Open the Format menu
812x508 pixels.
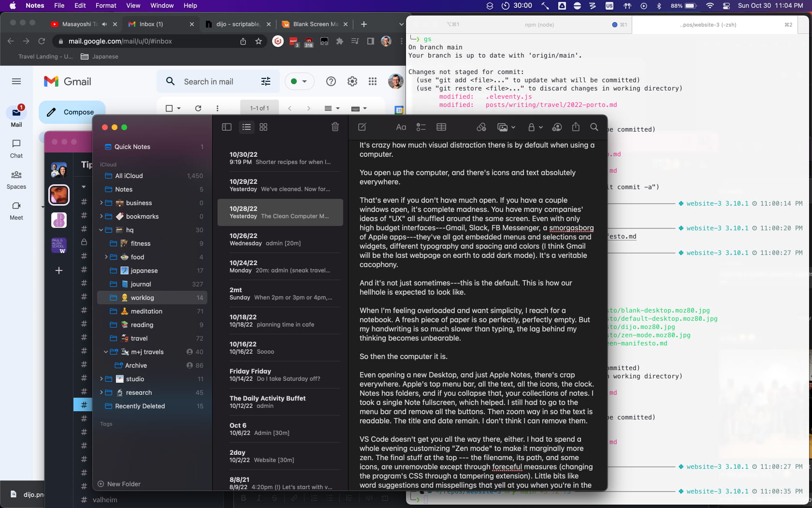[x=106, y=5]
